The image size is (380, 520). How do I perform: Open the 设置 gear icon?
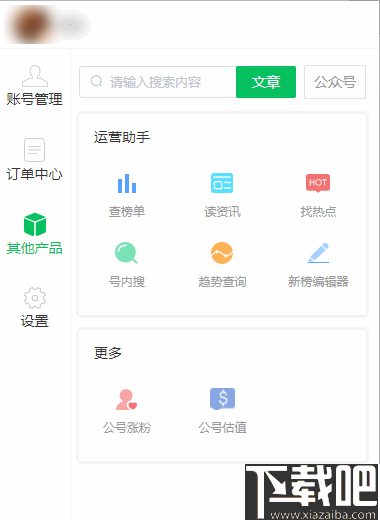pyautogui.click(x=35, y=298)
